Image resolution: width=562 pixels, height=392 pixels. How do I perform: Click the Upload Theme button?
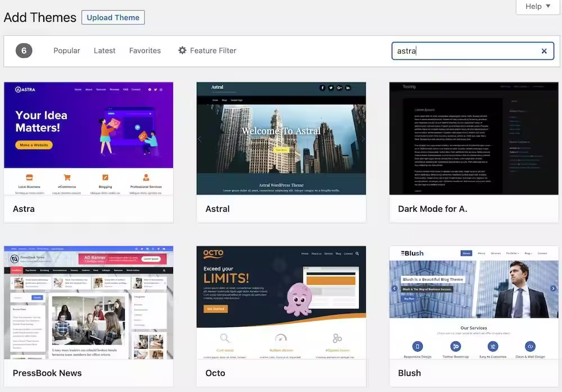click(x=113, y=17)
